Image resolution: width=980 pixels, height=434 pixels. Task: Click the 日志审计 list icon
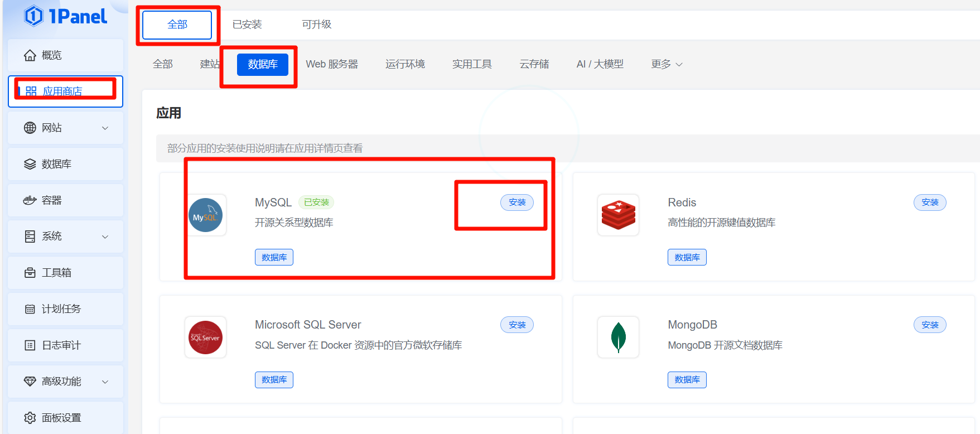click(x=30, y=345)
